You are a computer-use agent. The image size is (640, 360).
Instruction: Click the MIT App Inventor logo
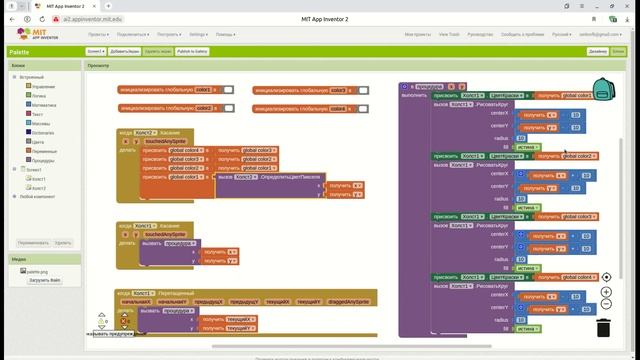(x=38, y=34)
